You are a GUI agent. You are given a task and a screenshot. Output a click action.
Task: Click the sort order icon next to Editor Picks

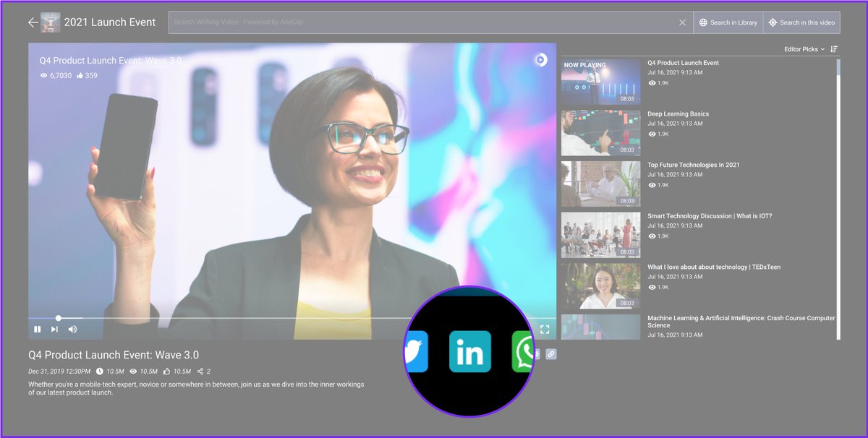834,49
